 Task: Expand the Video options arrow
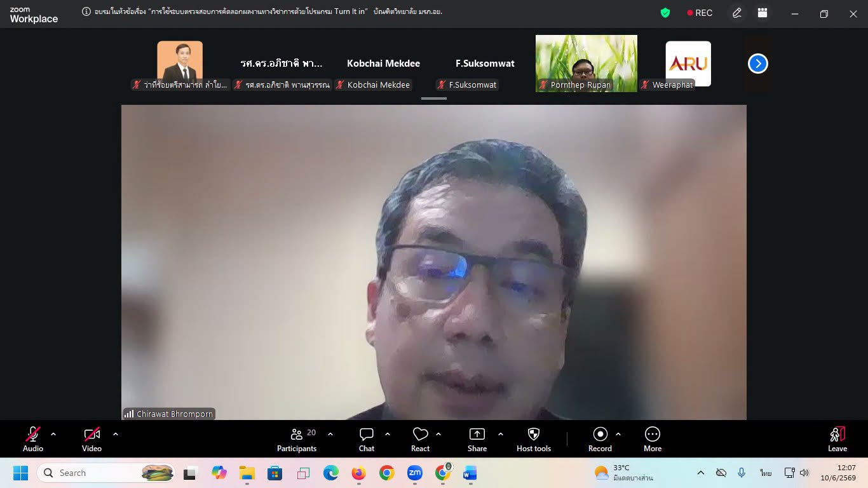pos(116,434)
